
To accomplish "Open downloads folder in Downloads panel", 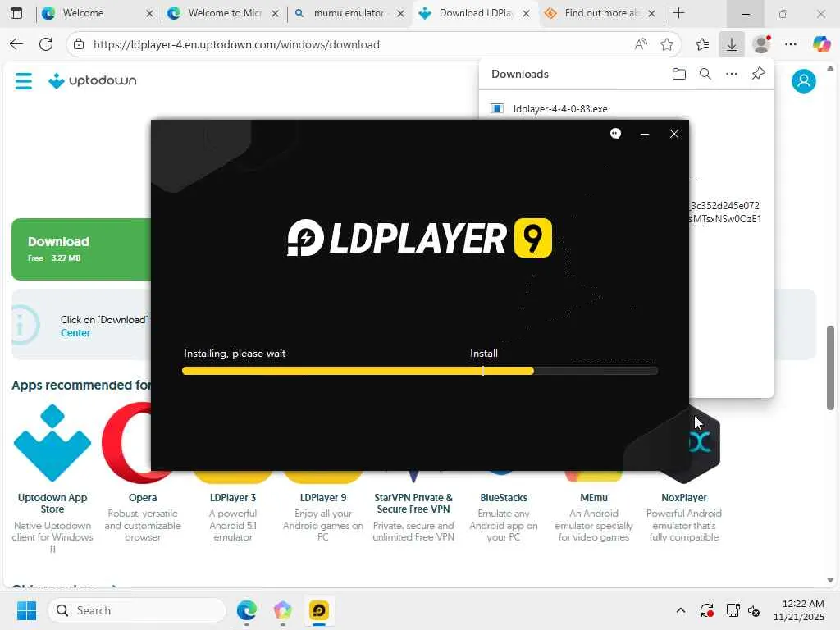I will pos(678,74).
